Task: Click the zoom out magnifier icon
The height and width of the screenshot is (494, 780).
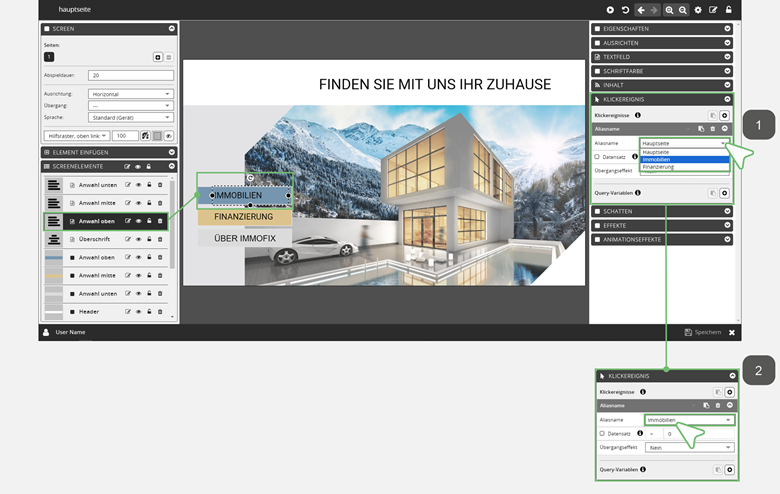Action: click(x=683, y=9)
